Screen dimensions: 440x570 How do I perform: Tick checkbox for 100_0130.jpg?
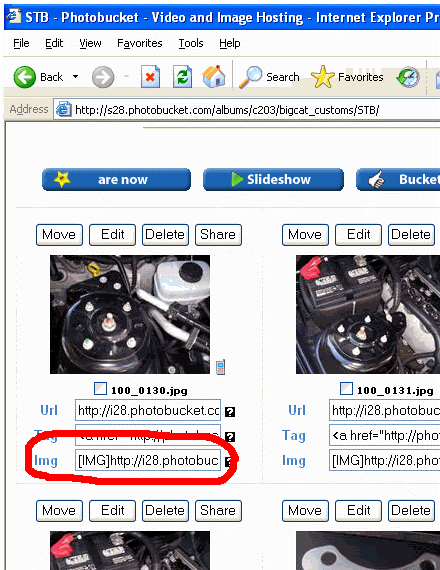[x=100, y=389]
